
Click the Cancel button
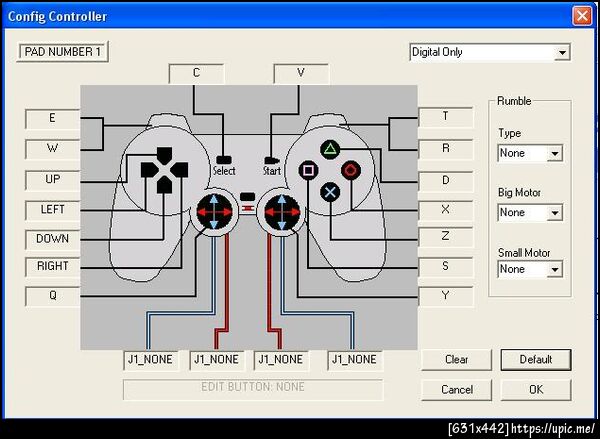tap(457, 390)
